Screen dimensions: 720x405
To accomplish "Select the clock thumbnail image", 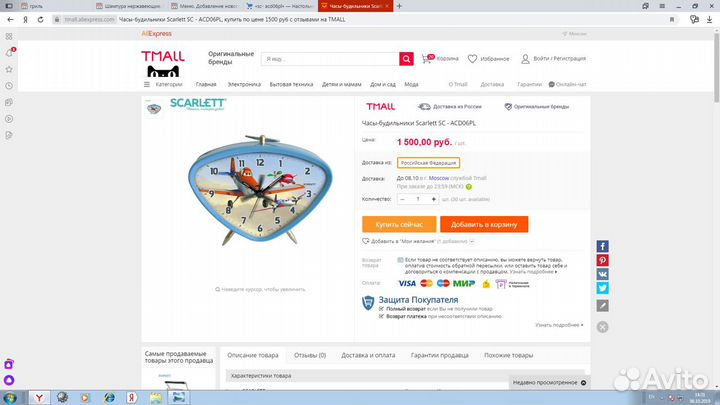I will [x=153, y=109].
